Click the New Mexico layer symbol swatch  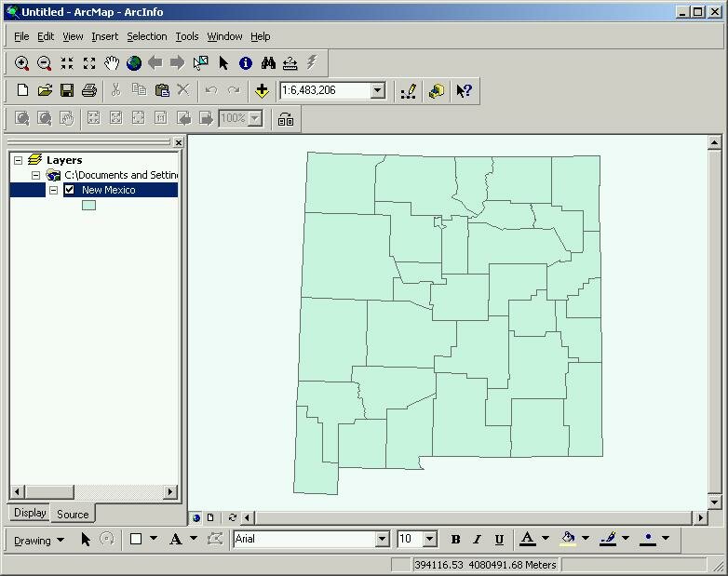pyautogui.click(x=88, y=205)
